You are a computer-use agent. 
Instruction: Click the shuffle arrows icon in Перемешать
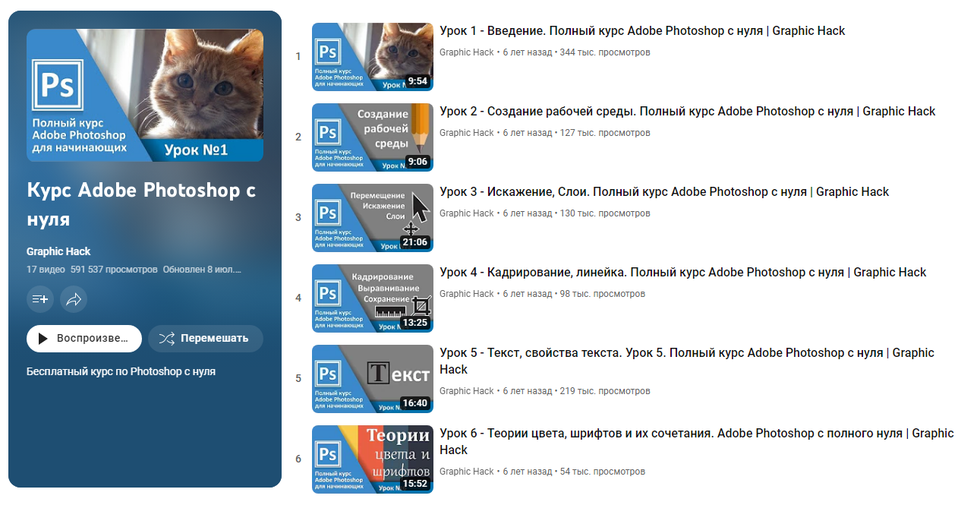click(x=167, y=339)
